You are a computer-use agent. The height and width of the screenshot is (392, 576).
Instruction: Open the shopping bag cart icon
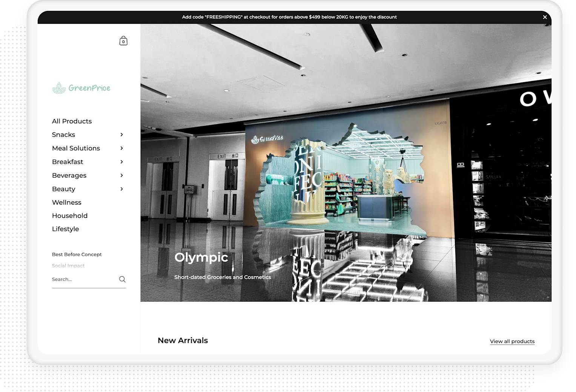click(x=123, y=41)
